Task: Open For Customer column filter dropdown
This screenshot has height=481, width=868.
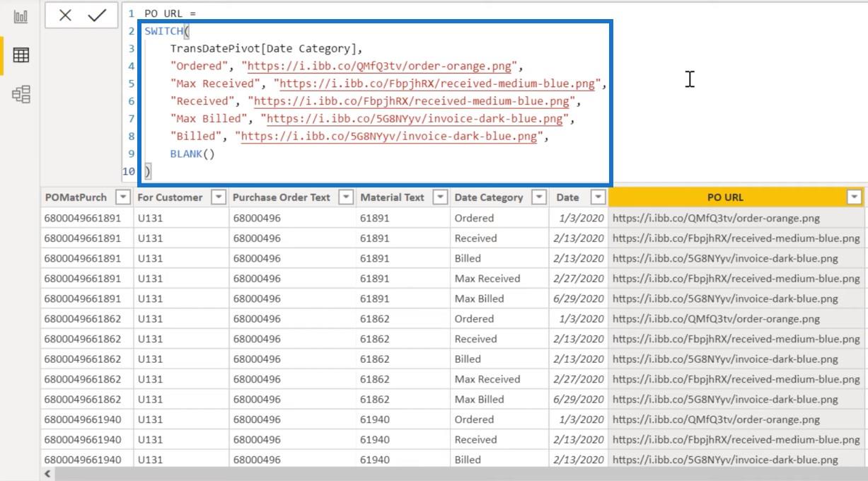Action: (x=219, y=197)
